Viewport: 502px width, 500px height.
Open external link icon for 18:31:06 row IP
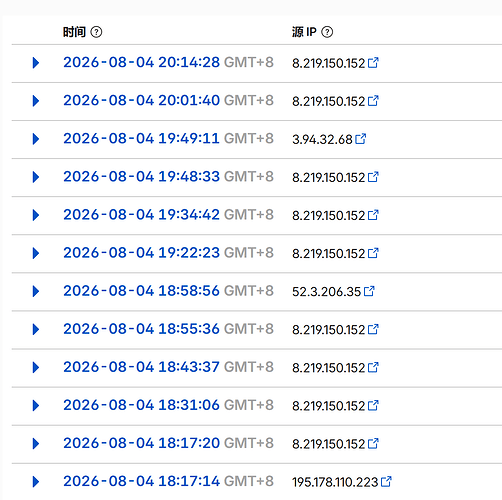(x=373, y=405)
